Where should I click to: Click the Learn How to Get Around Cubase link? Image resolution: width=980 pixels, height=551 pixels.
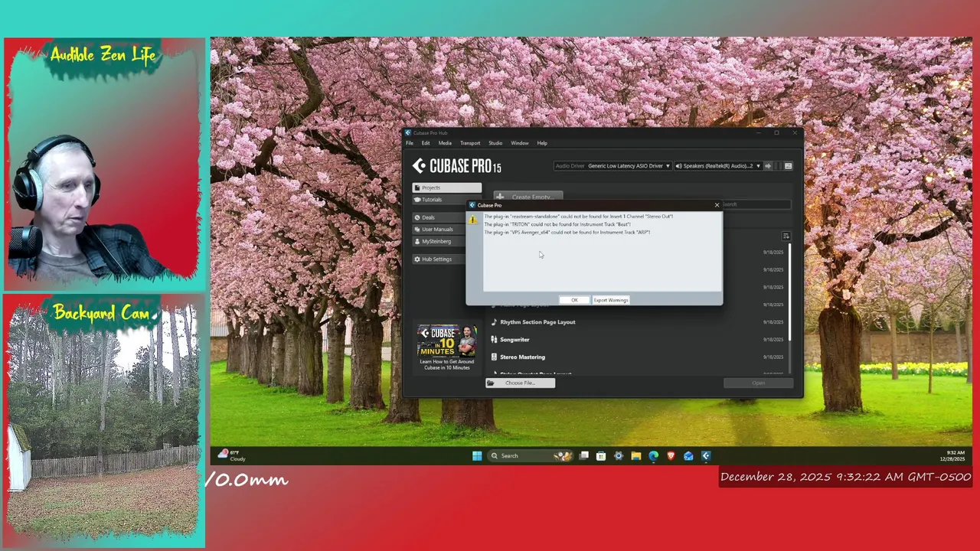447,364
